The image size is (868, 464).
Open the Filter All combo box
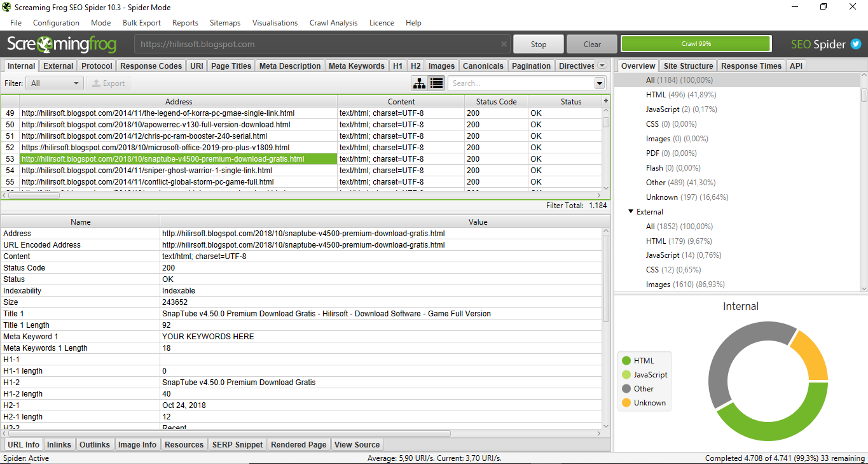55,83
